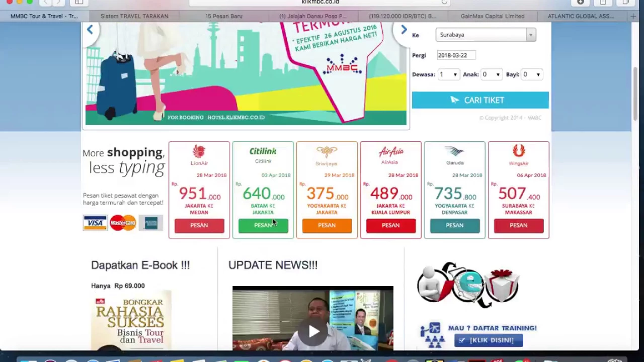This screenshot has width=644, height=362.
Task: Click PESAN under Sriwijaya Yogyakarta ke Jakarta
Action: (327, 226)
